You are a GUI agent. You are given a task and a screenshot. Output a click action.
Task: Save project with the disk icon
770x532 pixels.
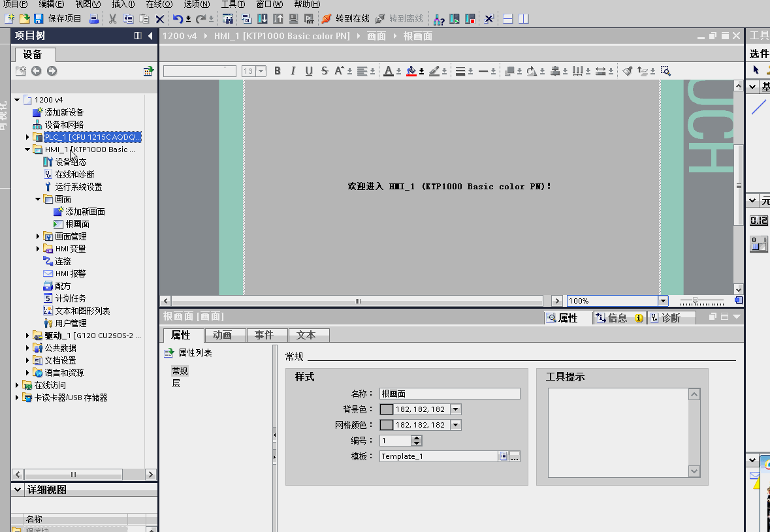pyautogui.click(x=39, y=19)
